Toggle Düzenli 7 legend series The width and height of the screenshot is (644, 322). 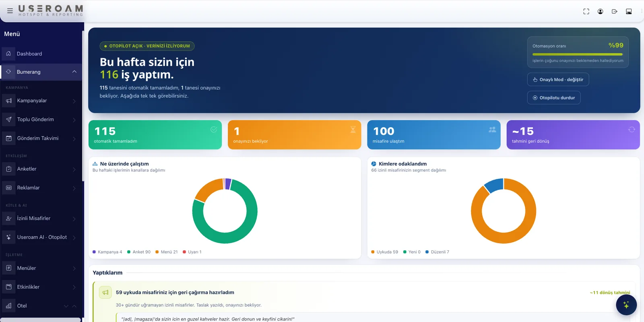[x=438, y=252]
